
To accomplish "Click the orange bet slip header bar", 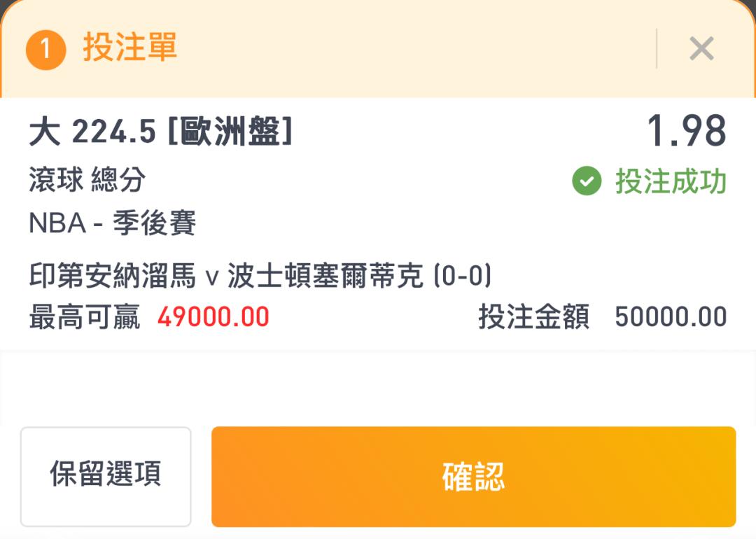I will click(x=378, y=48).
